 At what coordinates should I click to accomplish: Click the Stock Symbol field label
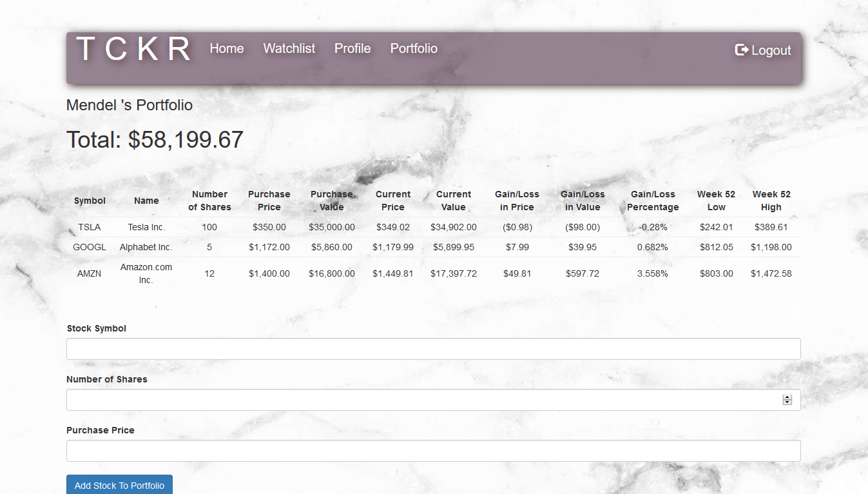(x=97, y=328)
